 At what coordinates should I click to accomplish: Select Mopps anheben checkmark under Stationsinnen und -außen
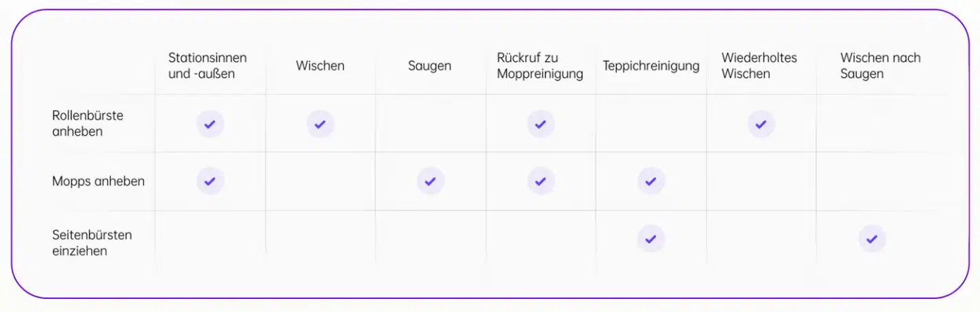pos(210,181)
